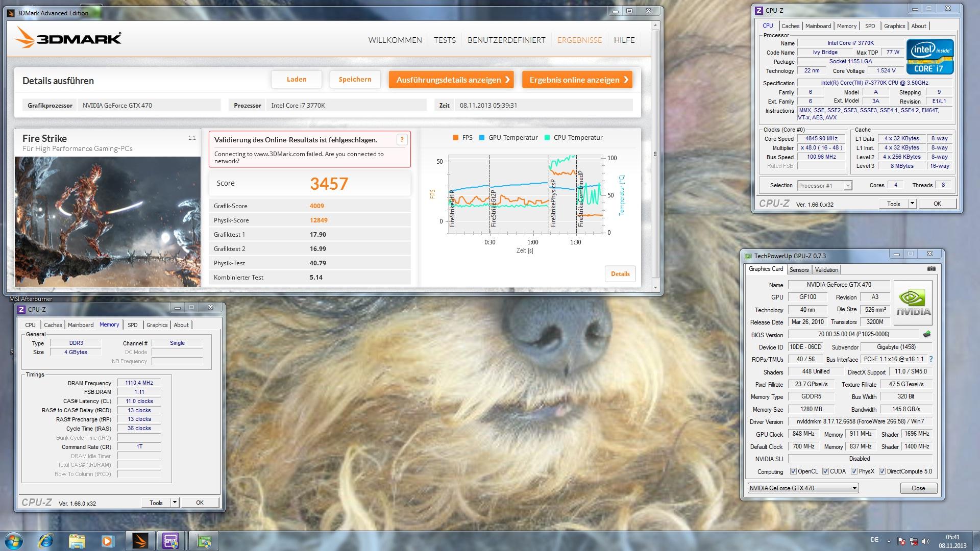Click the DE language indicator in taskbar
This screenshot has height=551, width=980.
(x=874, y=540)
